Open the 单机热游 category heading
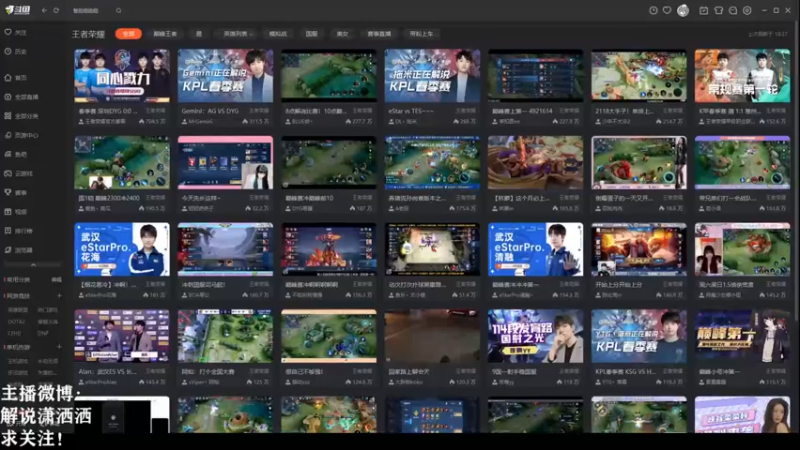 [18, 347]
